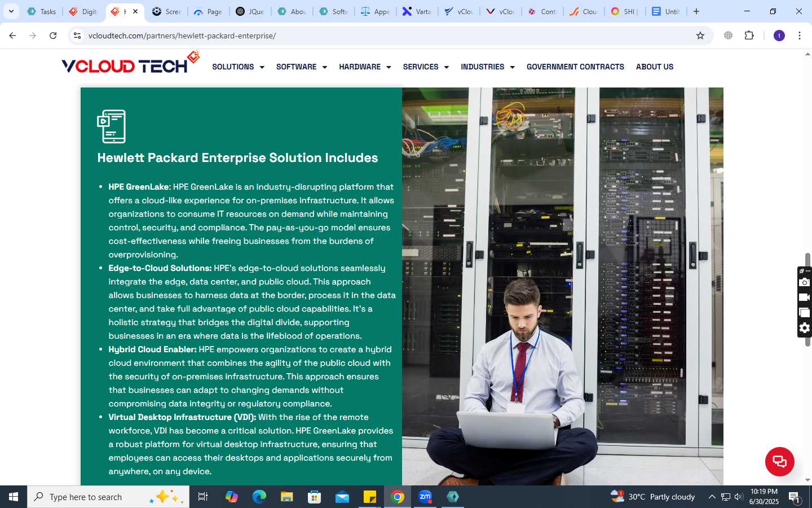The height and width of the screenshot is (508, 812).
Task: Click the address bar URL
Action: pos(182,36)
